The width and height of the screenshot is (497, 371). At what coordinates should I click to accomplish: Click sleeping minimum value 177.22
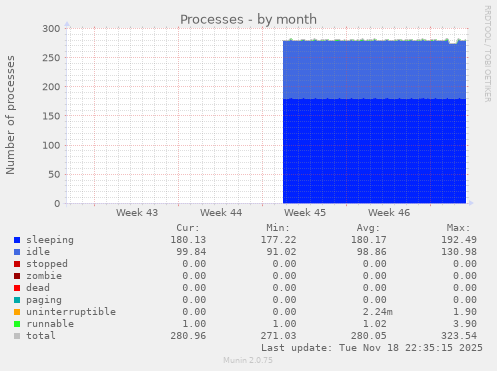(278, 240)
